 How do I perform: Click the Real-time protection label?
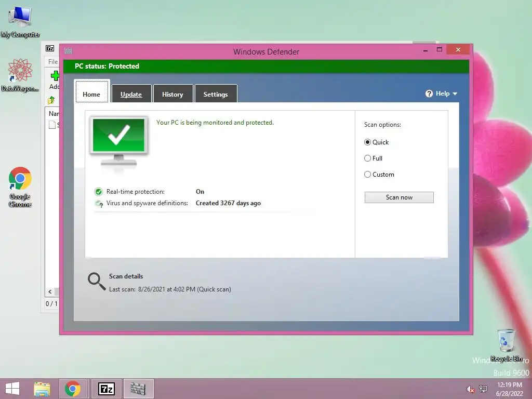point(136,192)
